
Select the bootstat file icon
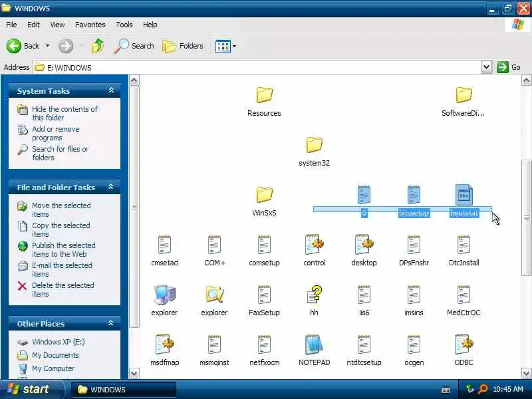point(464,194)
